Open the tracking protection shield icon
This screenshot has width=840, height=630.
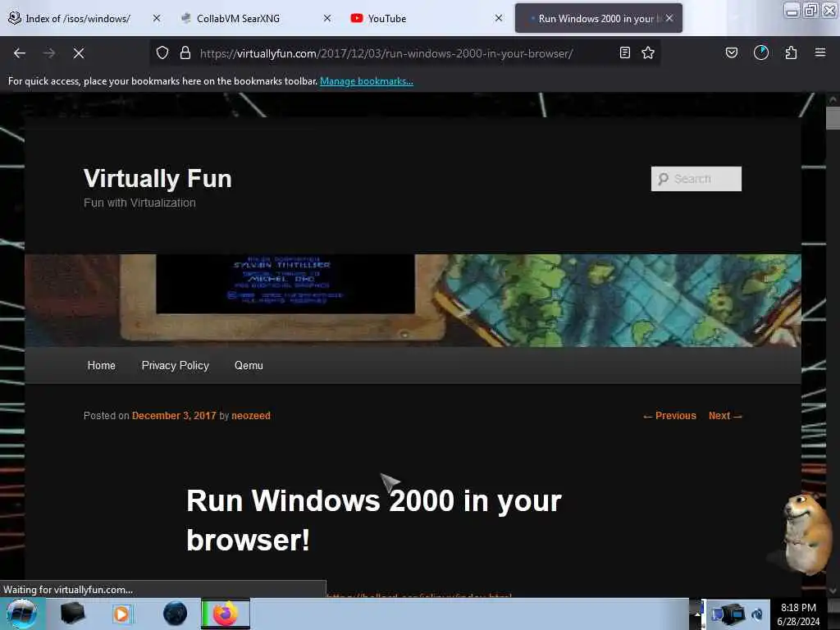[x=162, y=53]
